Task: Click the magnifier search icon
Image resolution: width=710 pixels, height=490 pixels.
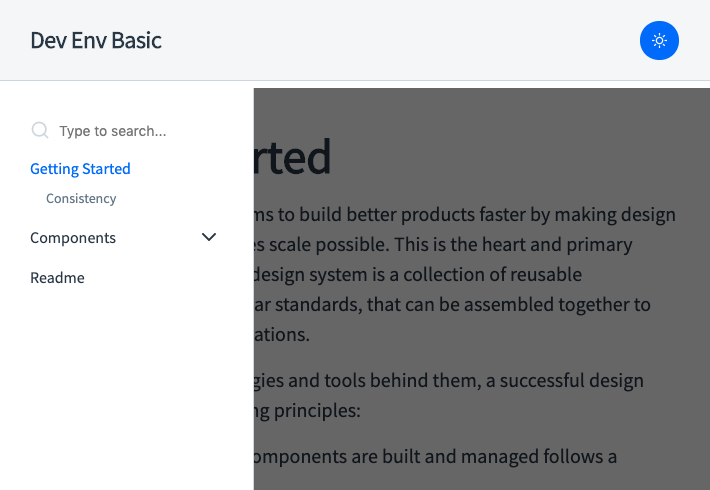Action: click(40, 130)
